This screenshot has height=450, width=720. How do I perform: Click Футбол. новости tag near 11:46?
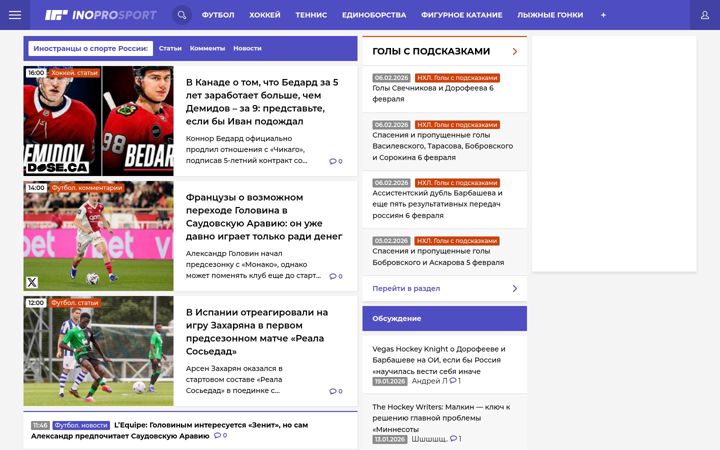tap(81, 425)
